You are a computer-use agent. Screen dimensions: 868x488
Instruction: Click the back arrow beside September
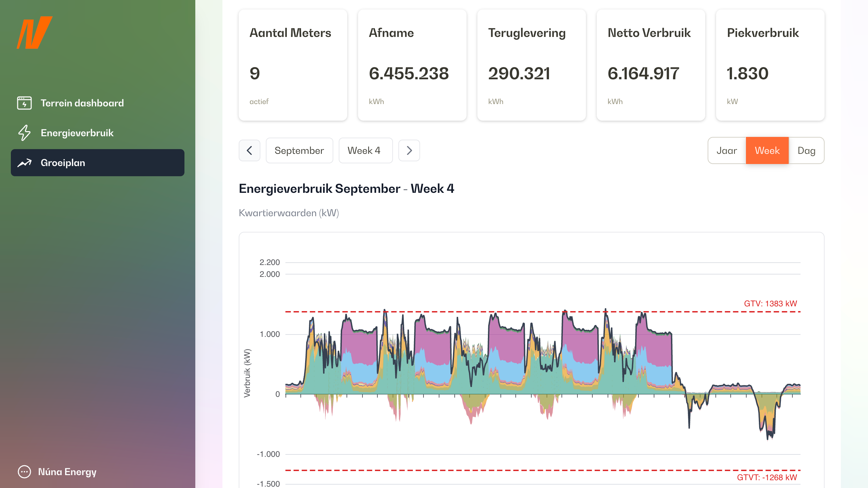point(249,150)
